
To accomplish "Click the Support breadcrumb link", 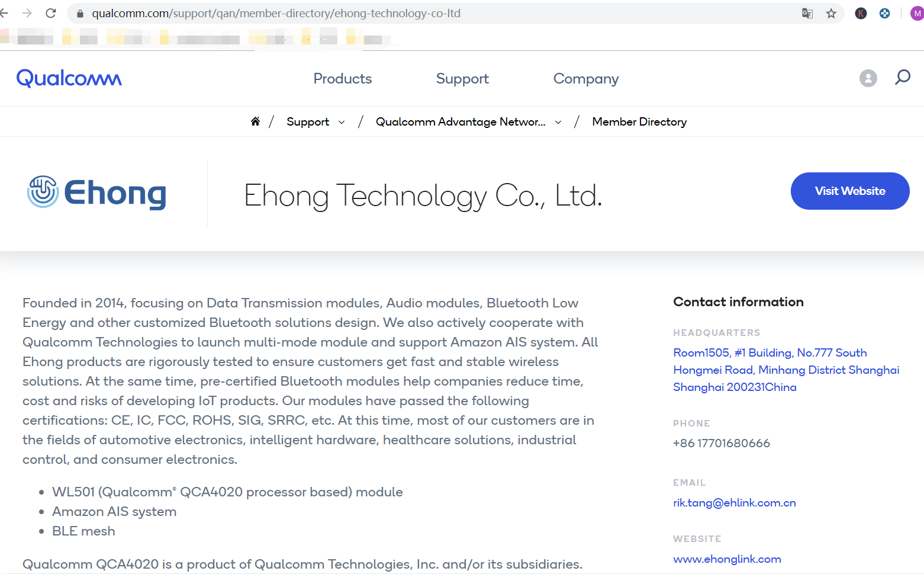I will [308, 121].
